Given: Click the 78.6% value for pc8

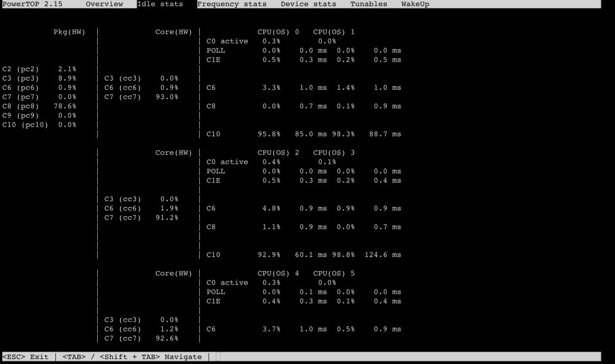Looking at the screenshot, I should point(65,106).
